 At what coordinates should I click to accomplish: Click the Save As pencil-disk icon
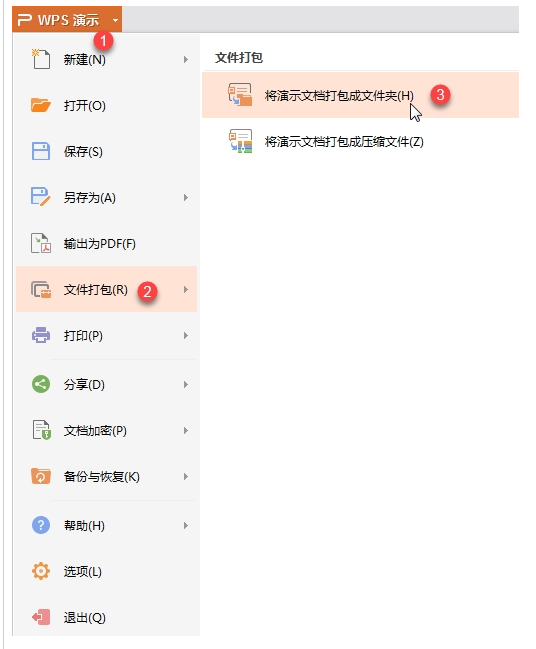point(41,197)
